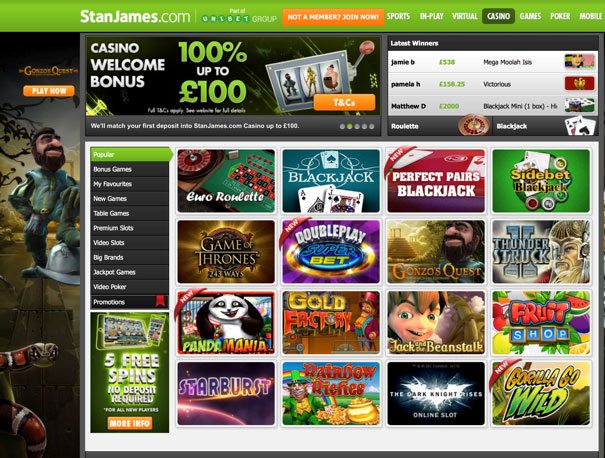Screen dimensions: 605x458
Task: Select the last banner carousel dot
Action: (x=372, y=126)
